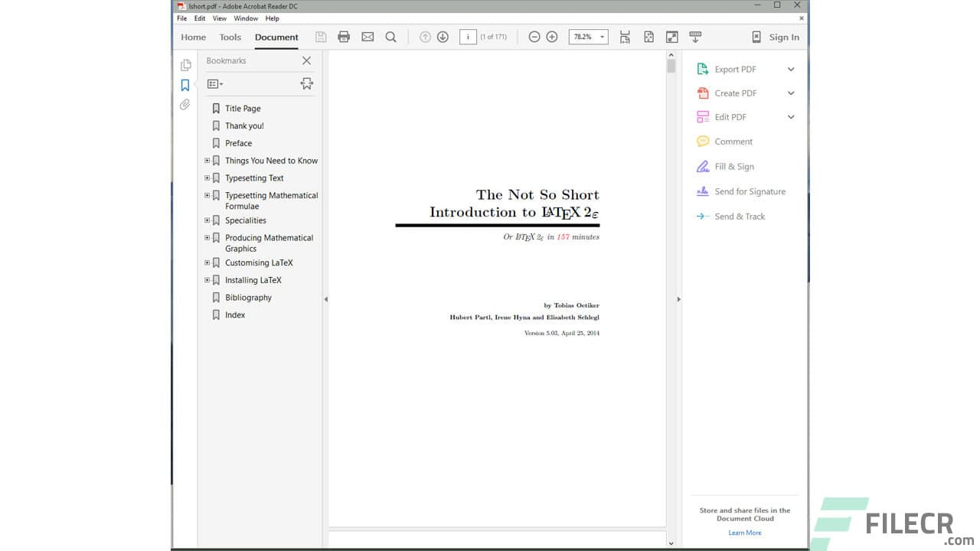Expand the Export PDF section
980x551 pixels.
coord(791,69)
